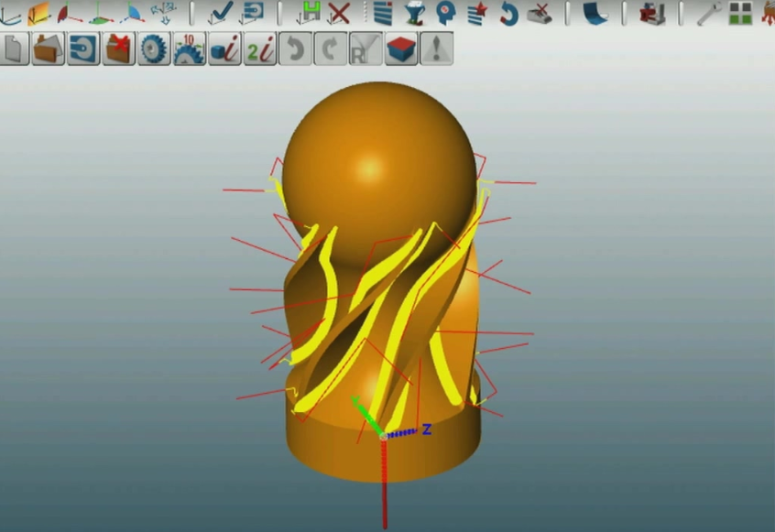775x532 pixels.
Task: Select the gear icon labeled 10
Action: click(x=190, y=50)
